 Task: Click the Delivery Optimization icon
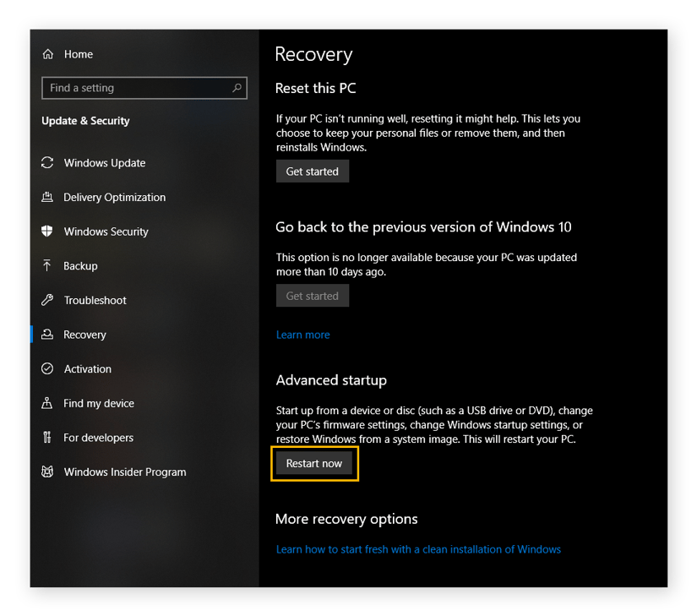(x=47, y=197)
